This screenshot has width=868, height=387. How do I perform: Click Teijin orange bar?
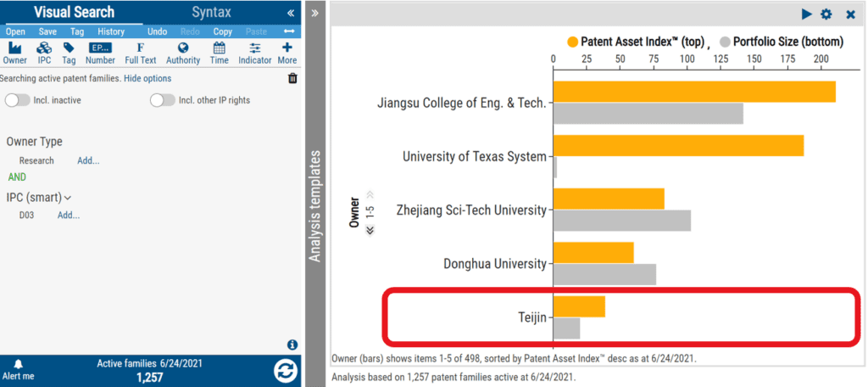[579, 306]
